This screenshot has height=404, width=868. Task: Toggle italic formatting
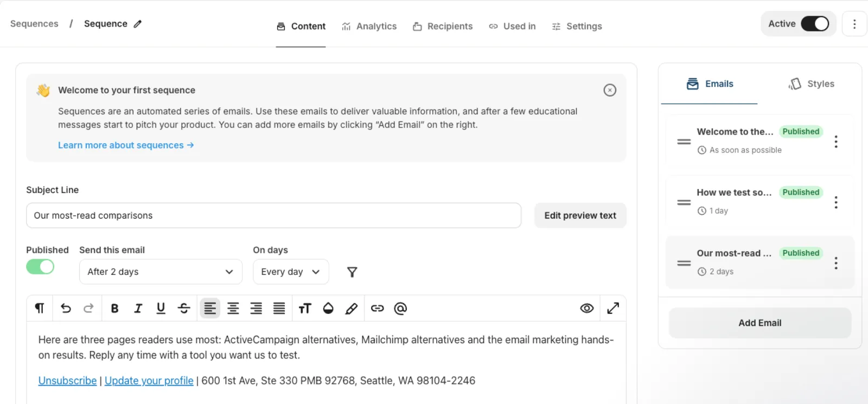coord(138,309)
